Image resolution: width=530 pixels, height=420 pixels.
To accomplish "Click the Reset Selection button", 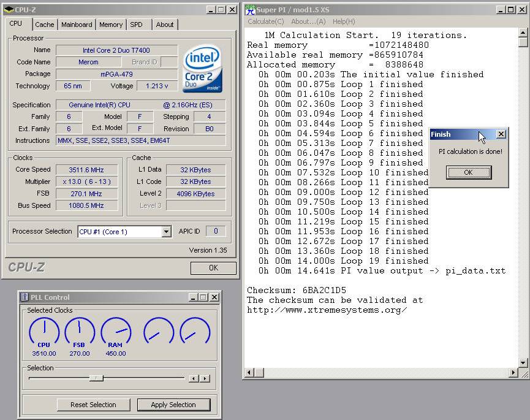I will 93,405.
